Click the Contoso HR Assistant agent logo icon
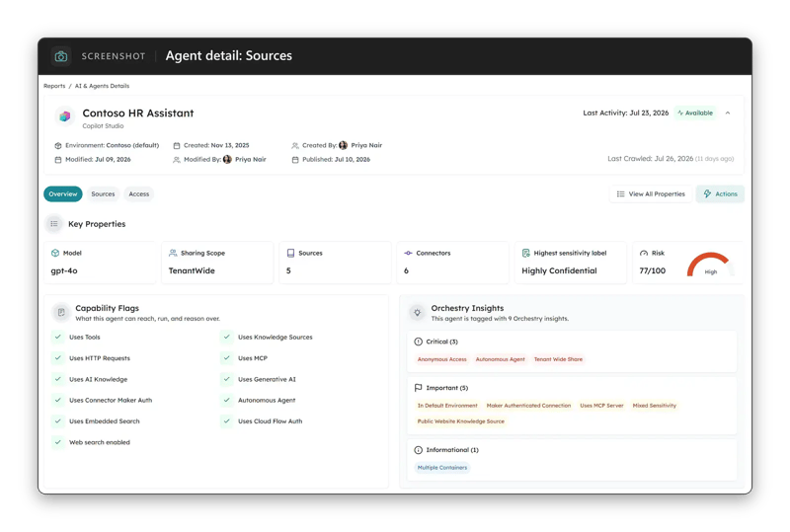790x532 pixels. click(64, 116)
